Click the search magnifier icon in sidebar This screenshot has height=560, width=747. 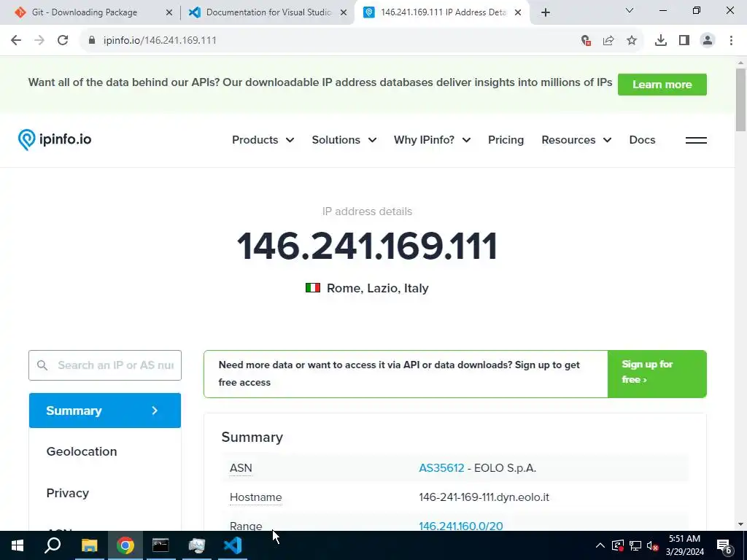tap(42, 365)
